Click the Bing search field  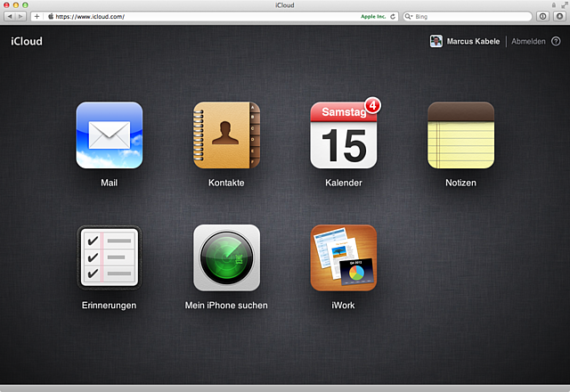468,16
